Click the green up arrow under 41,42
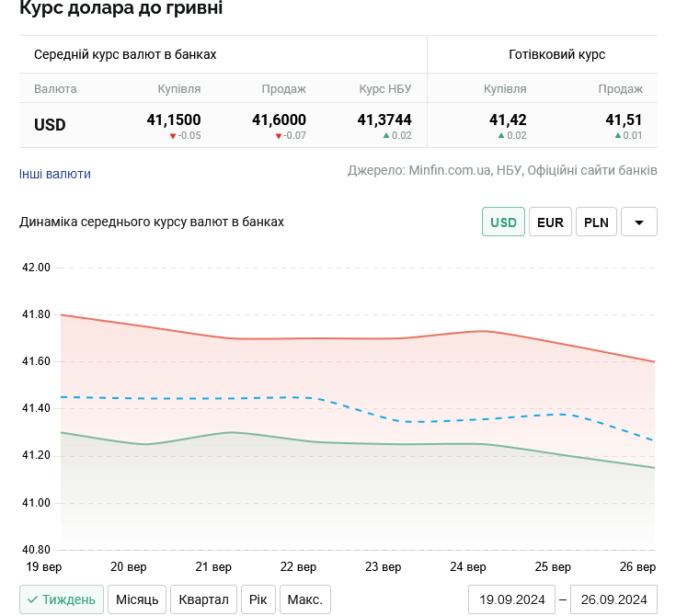Screen dimensions: 676x616 (501, 136)
